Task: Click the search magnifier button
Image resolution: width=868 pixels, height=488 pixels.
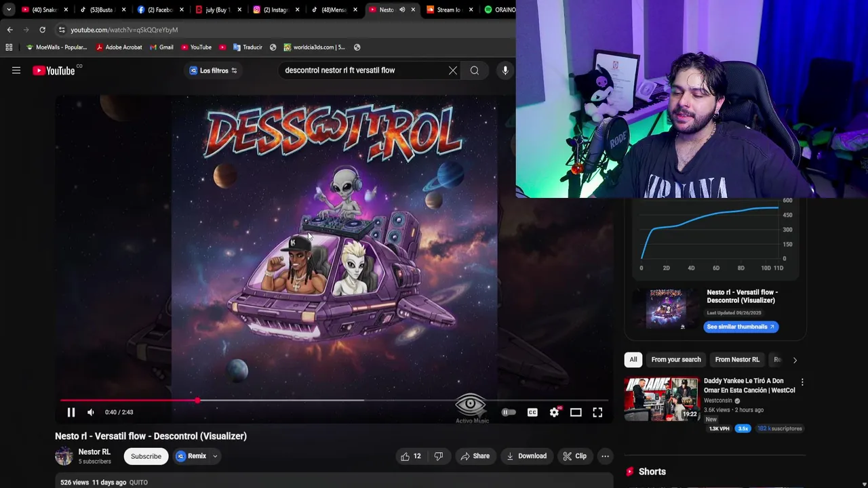Action: (x=475, y=70)
